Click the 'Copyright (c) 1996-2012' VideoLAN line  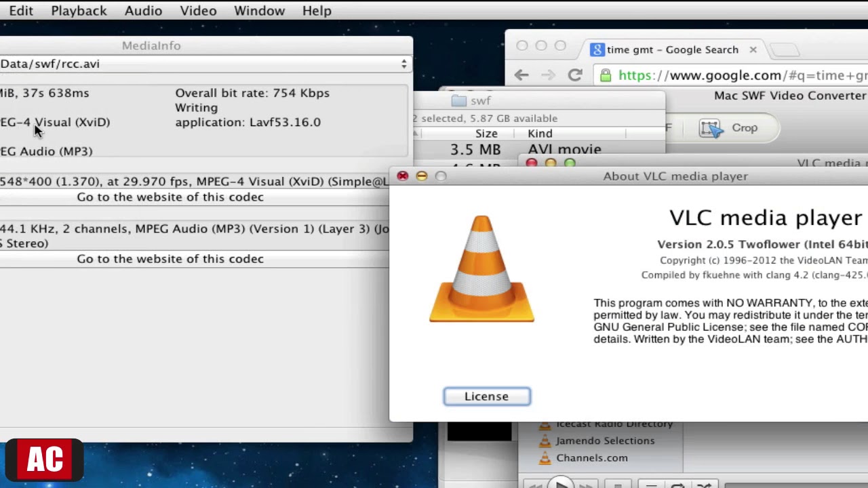click(x=764, y=261)
